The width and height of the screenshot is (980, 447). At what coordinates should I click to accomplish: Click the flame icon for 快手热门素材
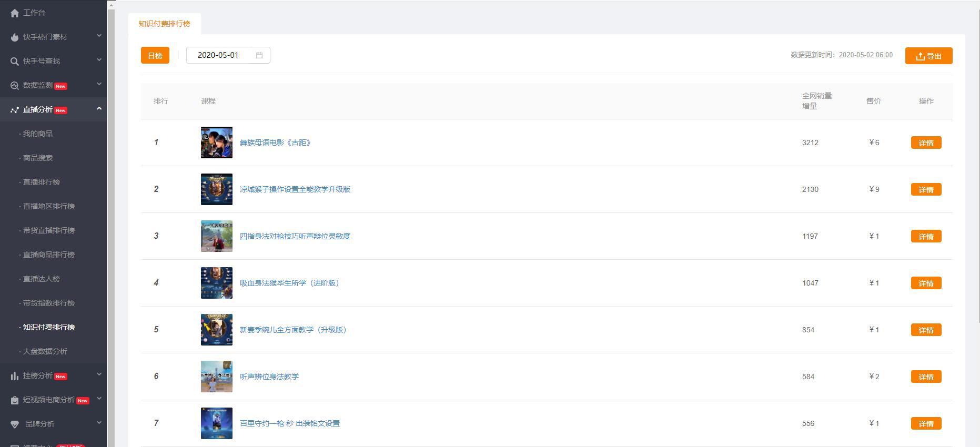click(14, 37)
